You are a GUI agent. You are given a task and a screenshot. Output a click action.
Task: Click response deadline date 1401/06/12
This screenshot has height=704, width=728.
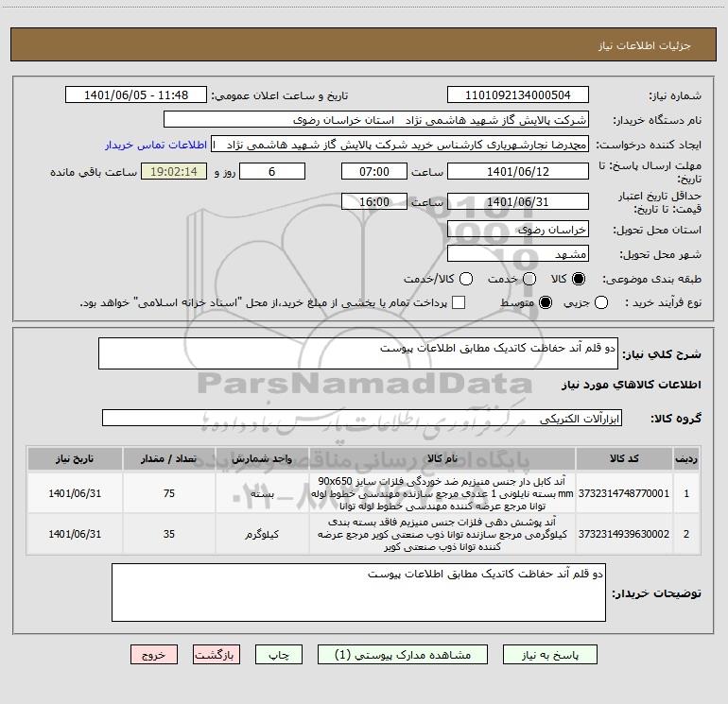(518, 171)
